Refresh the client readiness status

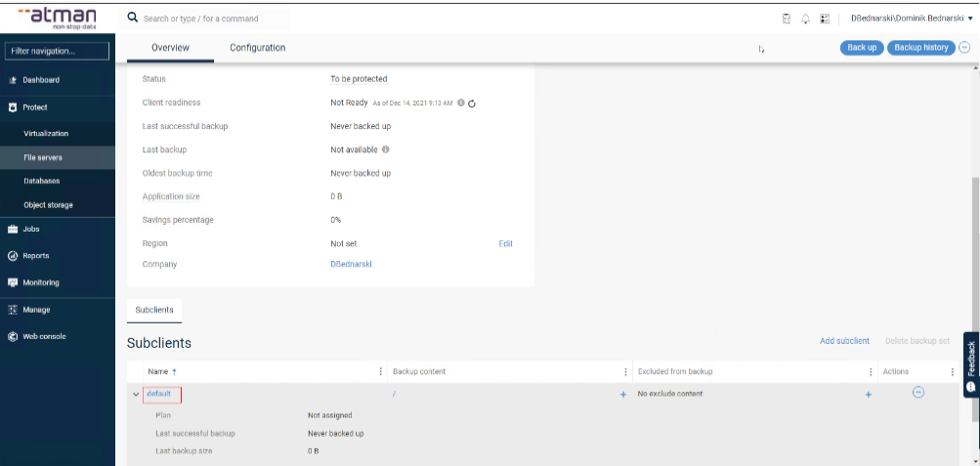point(471,103)
